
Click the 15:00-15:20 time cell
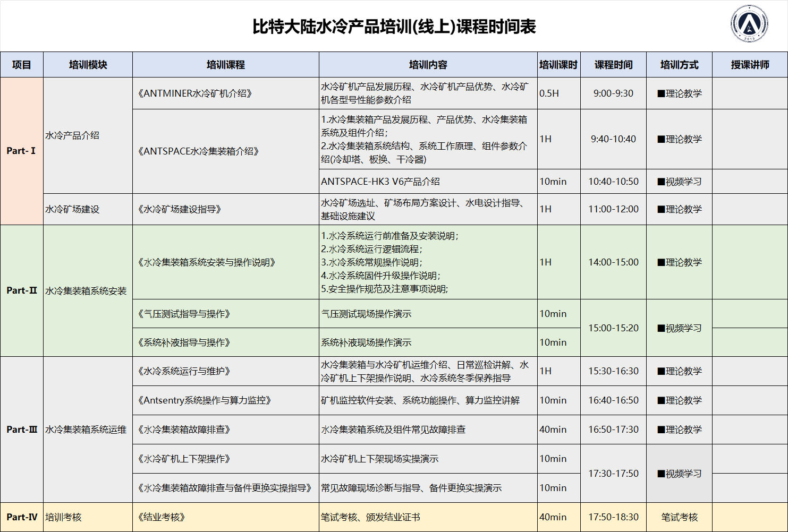pos(614,328)
